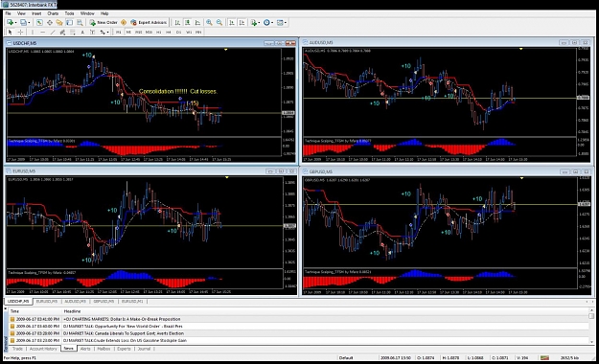Open the Tools menu
The height and width of the screenshot is (364, 599).
[69, 13]
